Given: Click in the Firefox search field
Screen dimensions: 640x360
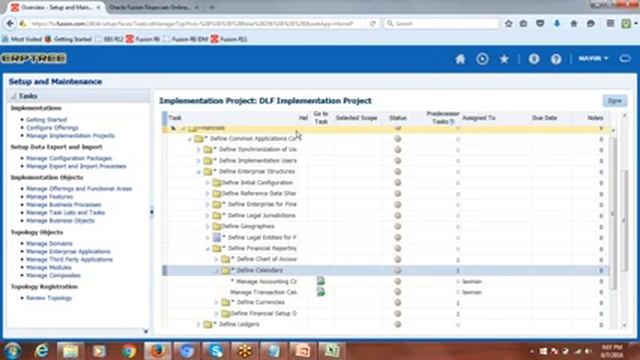Looking at the screenshot, I should [441, 24].
